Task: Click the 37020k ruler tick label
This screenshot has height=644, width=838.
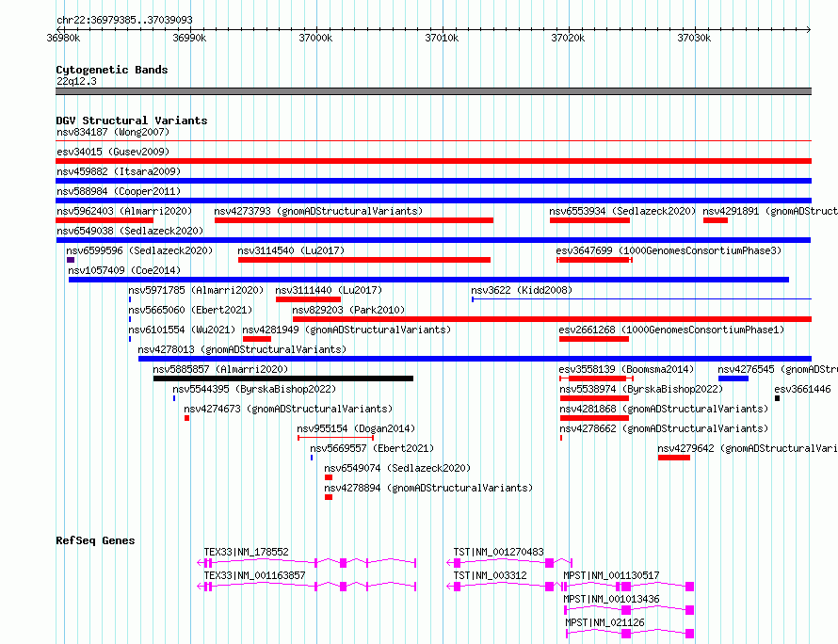Action: [x=568, y=38]
